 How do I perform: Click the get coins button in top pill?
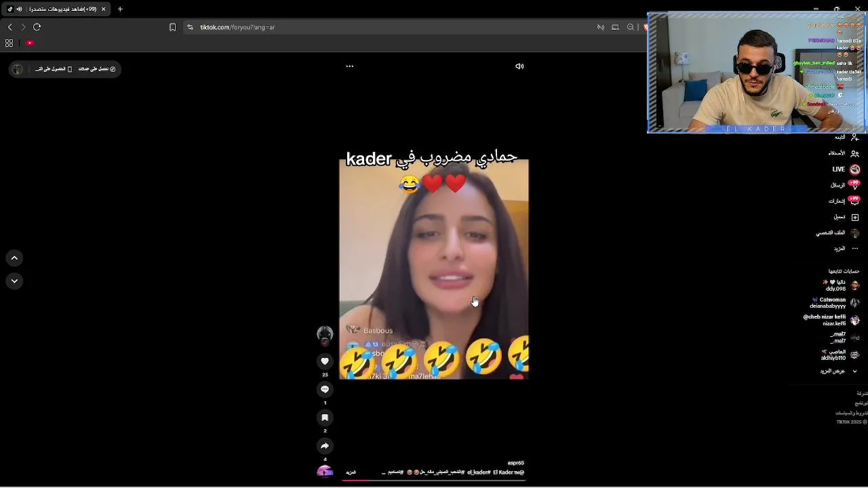pos(96,69)
